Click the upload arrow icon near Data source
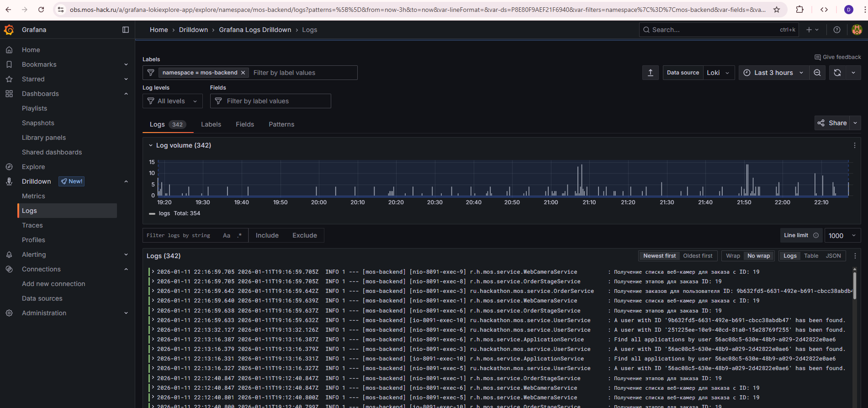Viewport: 868px width, 408px height. [x=651, y=73]
